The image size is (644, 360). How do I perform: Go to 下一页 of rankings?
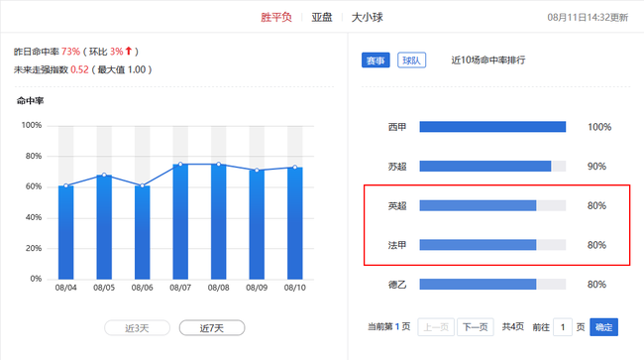pyautogui.click(x=476, y=327)
